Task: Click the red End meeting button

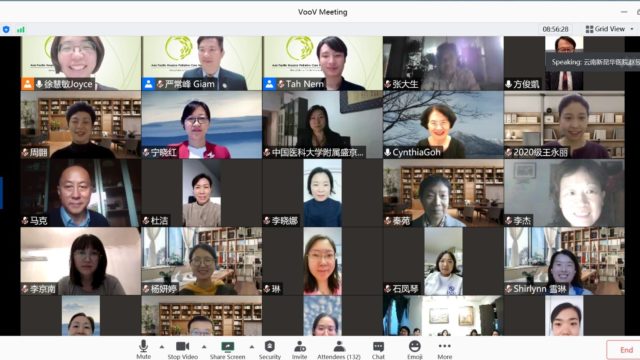Action: (x=624, y=350)
